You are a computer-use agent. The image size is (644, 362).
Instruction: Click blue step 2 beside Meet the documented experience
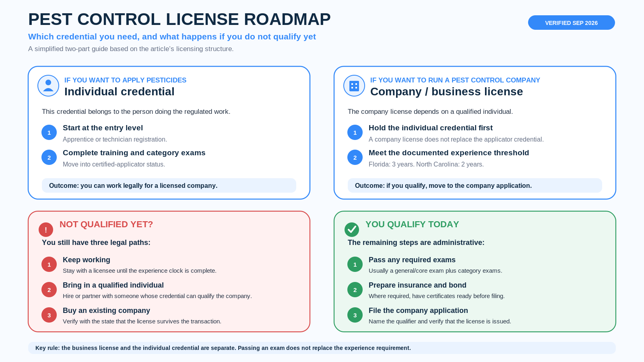point(355,157)
